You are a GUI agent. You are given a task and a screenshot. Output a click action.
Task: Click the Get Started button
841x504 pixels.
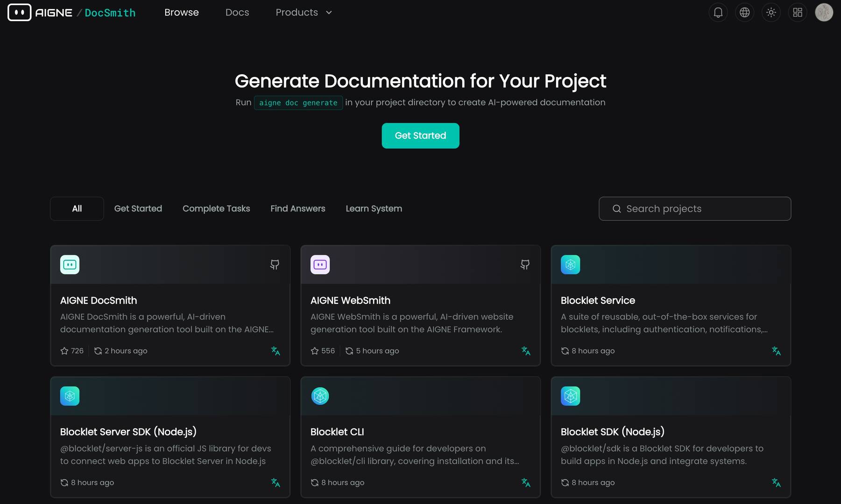pos(420,135)
